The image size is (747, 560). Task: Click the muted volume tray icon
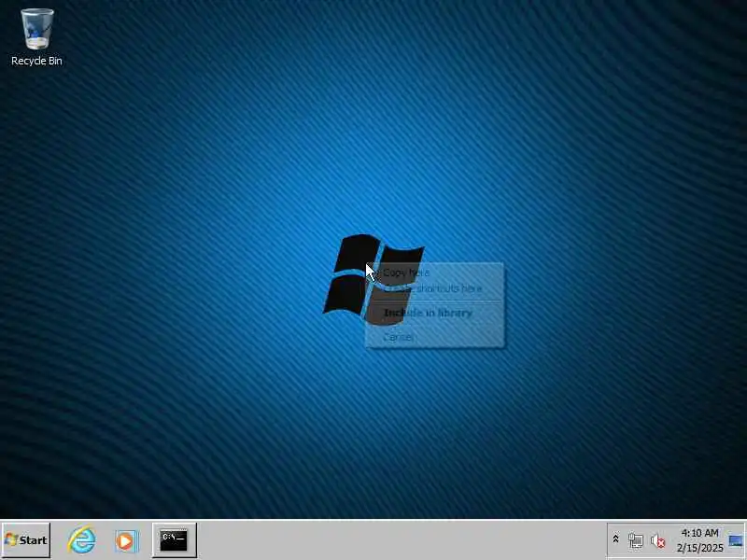[657, 540]
